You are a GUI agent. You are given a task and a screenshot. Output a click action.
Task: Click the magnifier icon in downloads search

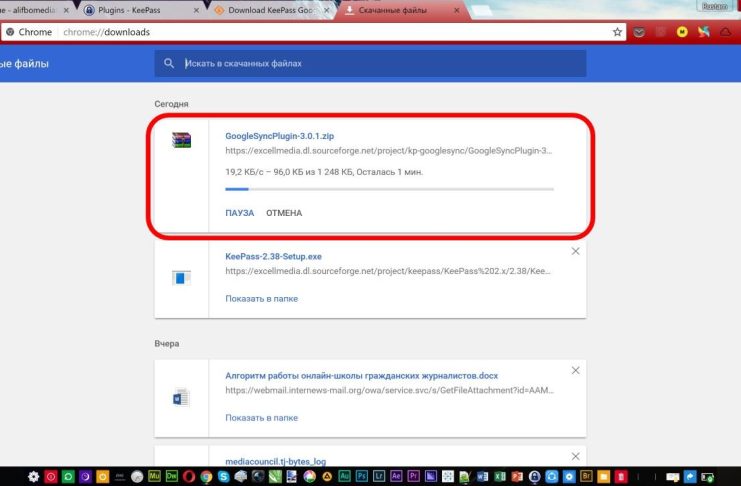[169, 63]
